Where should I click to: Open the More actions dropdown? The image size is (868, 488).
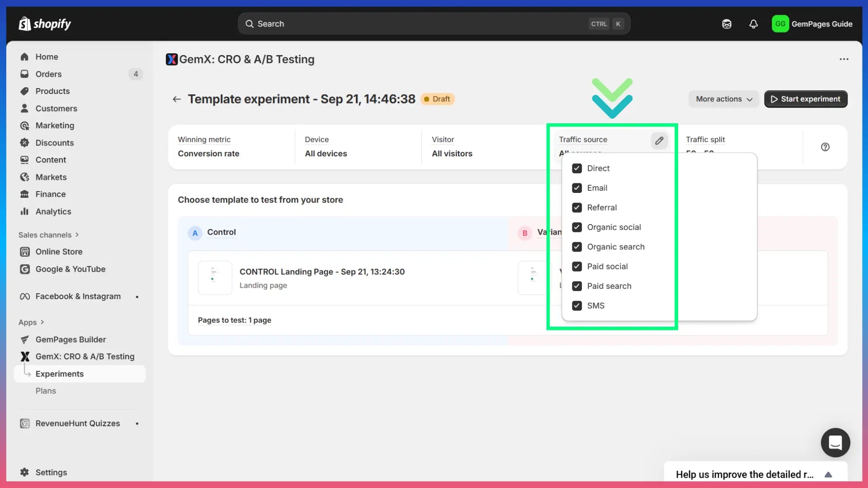coord(723,99)
